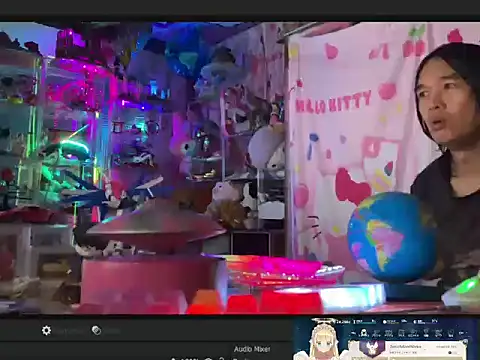Viewport: 480px width, 360px height.
Task: Click the player name on profile card
Action: (405, 347)
